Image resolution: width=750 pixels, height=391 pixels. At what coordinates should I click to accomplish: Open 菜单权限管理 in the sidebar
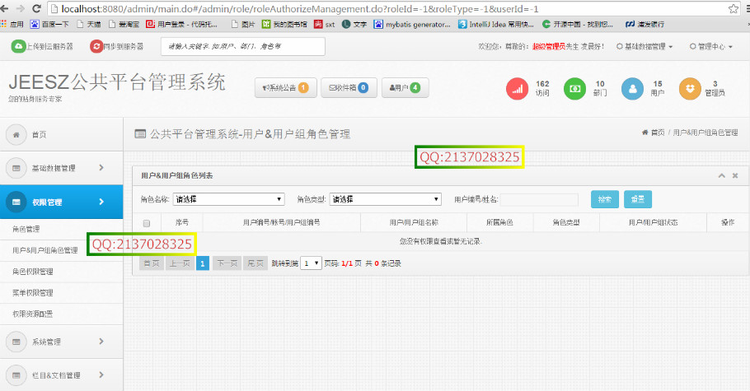[x=33, y=292]
